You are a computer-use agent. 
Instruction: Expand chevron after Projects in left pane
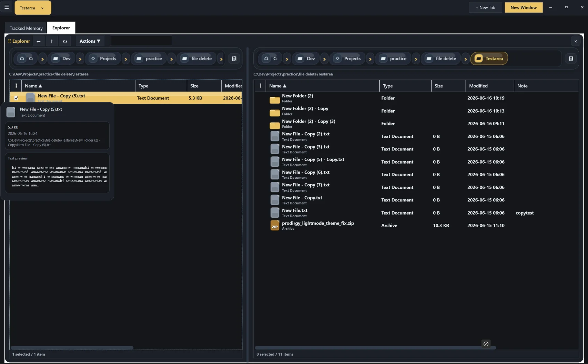click(x=126, y=59)
